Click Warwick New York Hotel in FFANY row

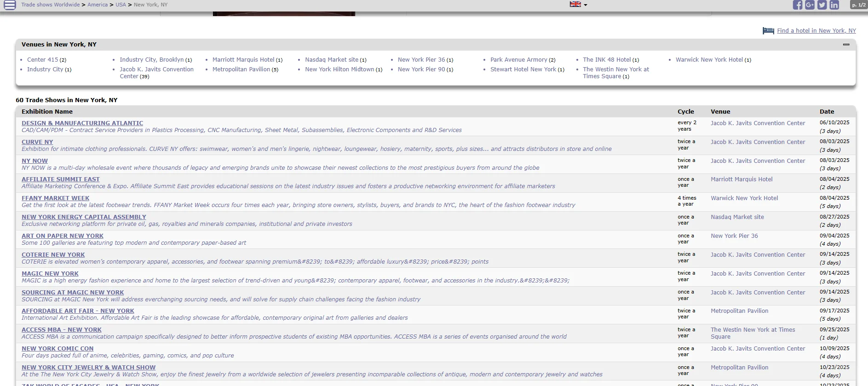click(x=744, y=198)
